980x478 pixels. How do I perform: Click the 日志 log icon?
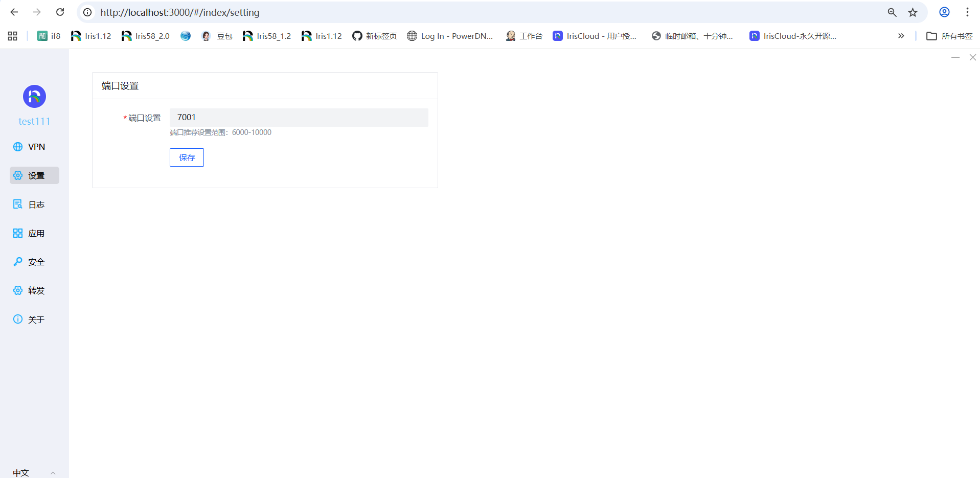pos(18,204)
